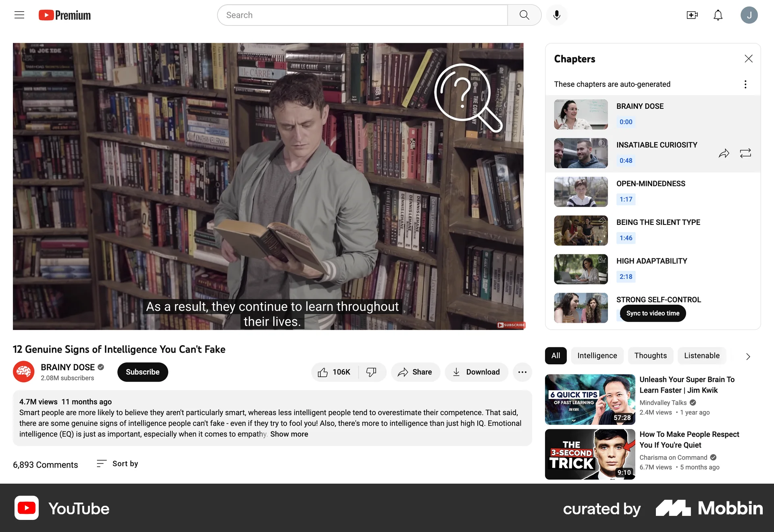
Task: Click the Create video icon in the header
Action: point(693,15)
